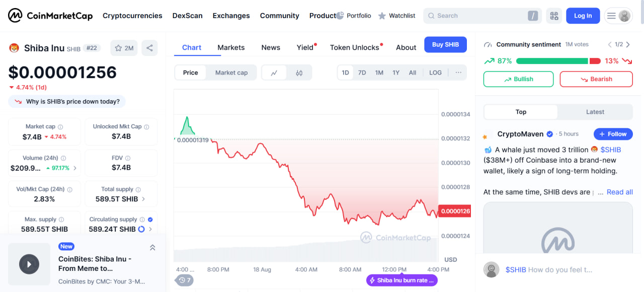Image resolution: width=644 pixels, height=292 pixels.
Task: Open the Token Unlocks tab
Action: 354,47
